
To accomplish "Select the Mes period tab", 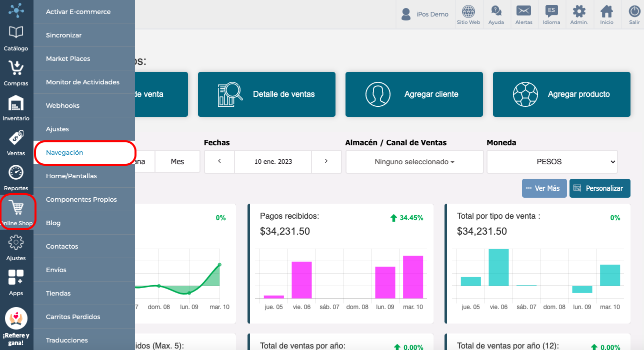I will [177, 161].
